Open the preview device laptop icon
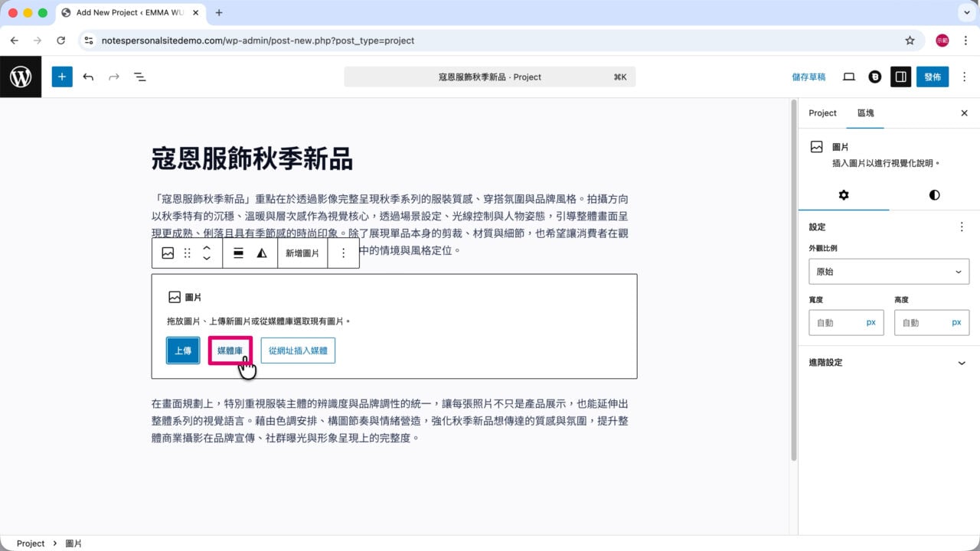 click(848, 77)
